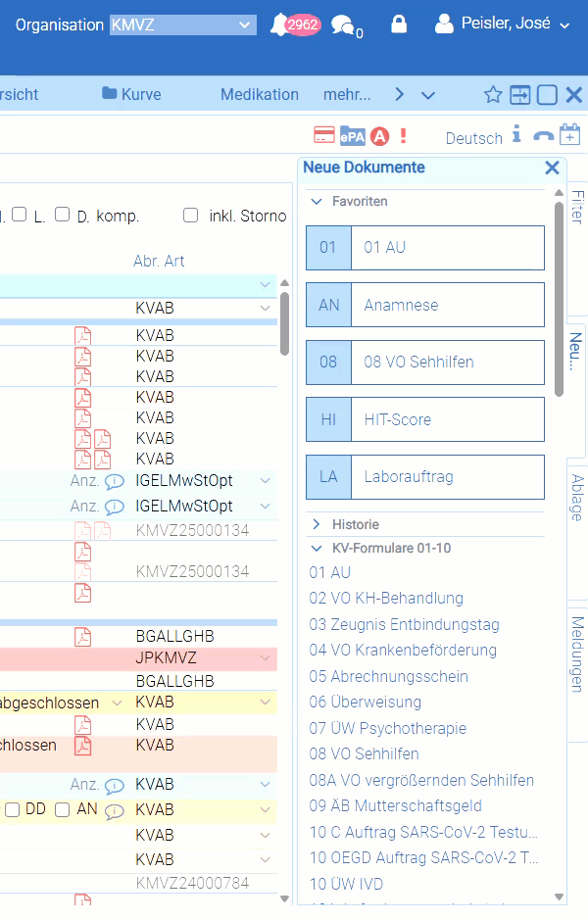This screenshot has width=588, height=921.
Task: Tick the D. komp. checkbox
Action: (x=62, y=216)
